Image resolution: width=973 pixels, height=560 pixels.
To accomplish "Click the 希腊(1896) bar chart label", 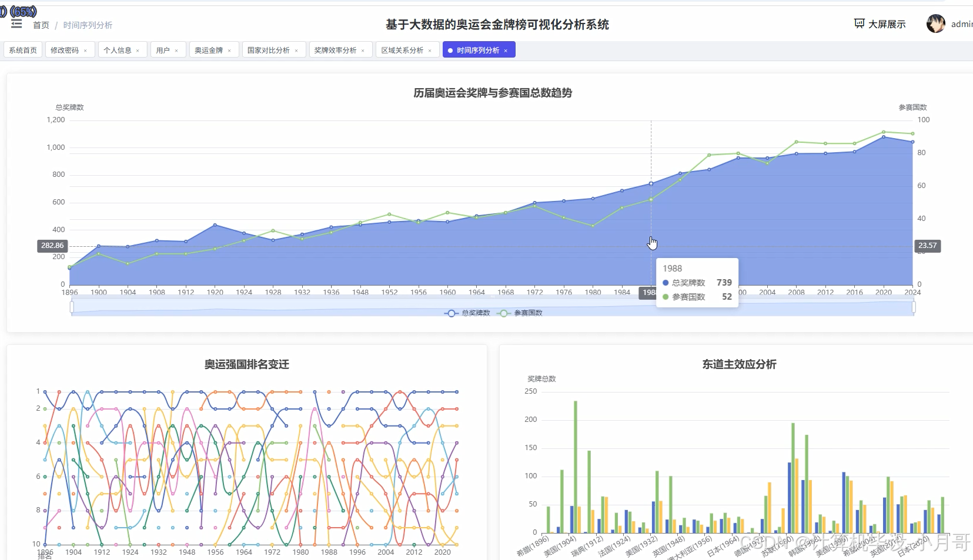I will (x=533, y=546).
